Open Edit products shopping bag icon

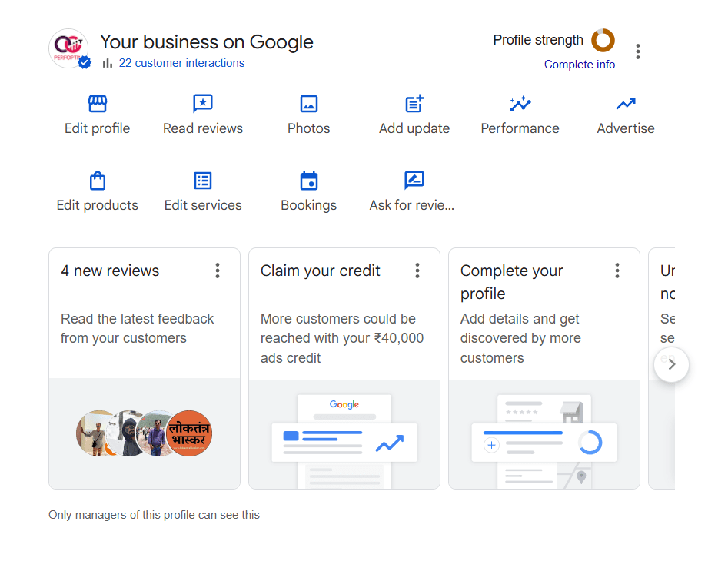[98, 181]
